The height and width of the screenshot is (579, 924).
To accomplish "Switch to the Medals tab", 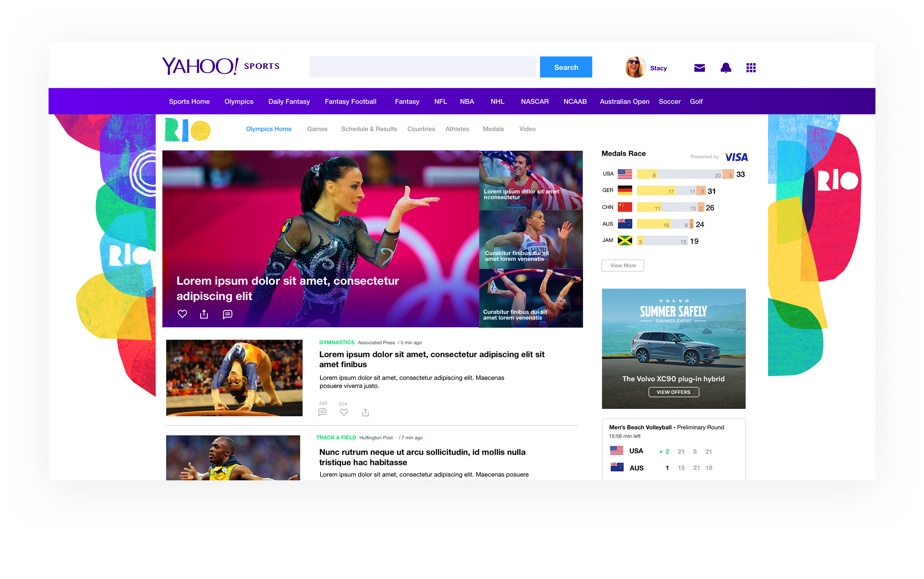I will pos(493,129).
